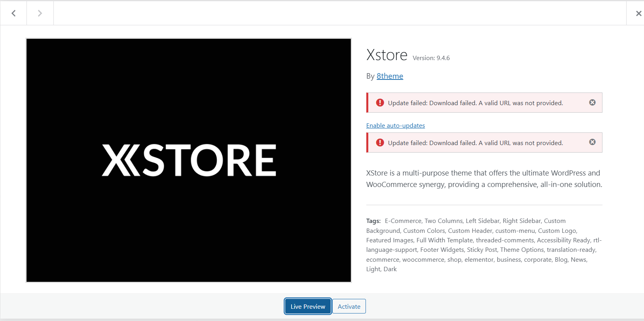The width and height of the screenshot is (644, 321).
Task: Dismiss the second update failed notice
Action: click(x=592, y=142)
